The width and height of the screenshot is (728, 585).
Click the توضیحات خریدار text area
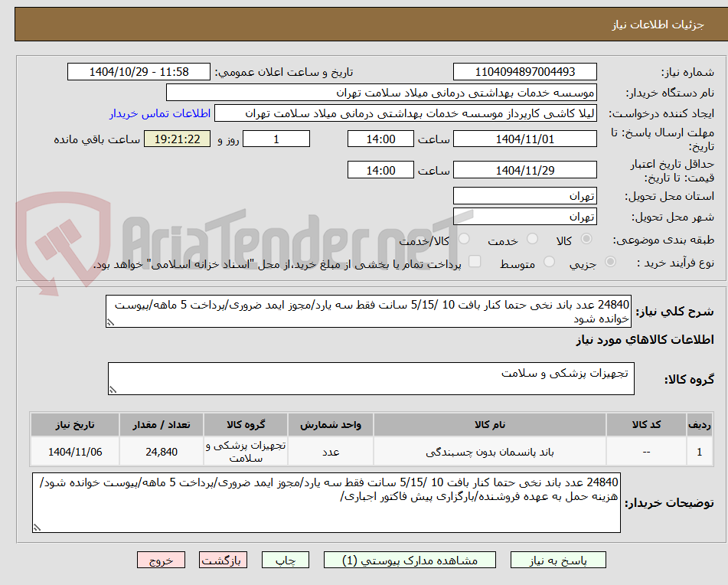[326, 503]
